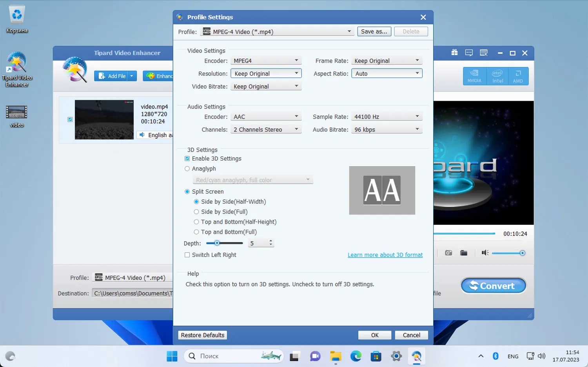Open the menu list icon in Tipard title bar

pos(484,53)
